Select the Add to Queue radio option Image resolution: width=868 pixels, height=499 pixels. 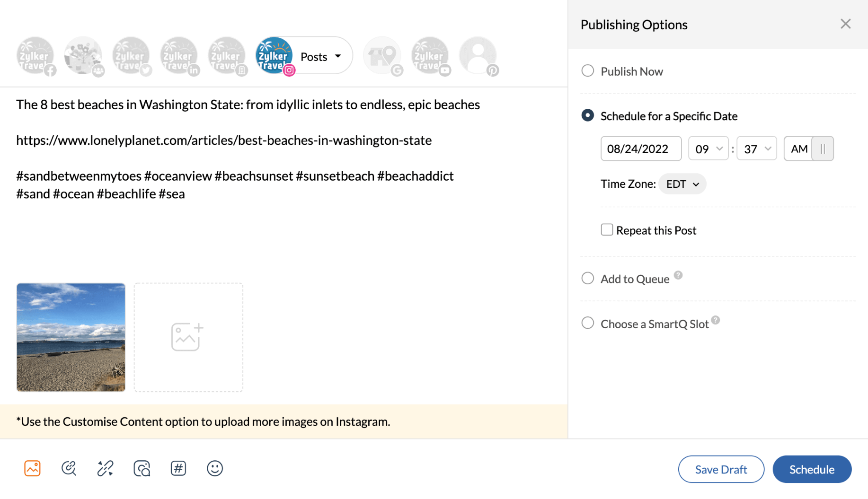pyautogui.click(x=587, y=278)
